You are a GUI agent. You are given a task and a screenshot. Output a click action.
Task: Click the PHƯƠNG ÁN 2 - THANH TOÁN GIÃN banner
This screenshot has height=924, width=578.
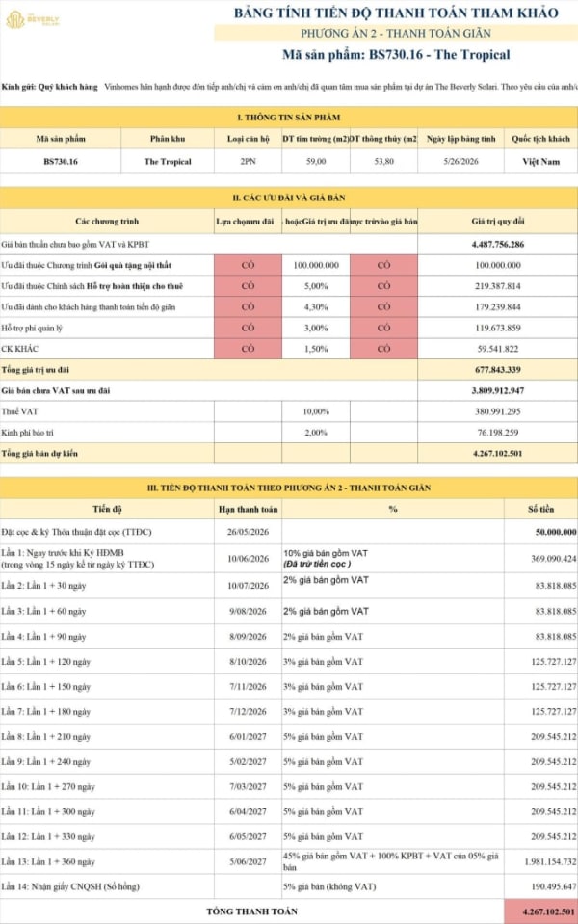pos(396,34)
